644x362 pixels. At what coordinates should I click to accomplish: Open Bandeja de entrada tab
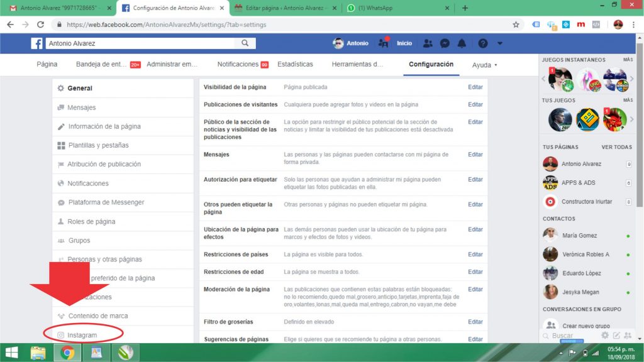[x=108, y=65]
